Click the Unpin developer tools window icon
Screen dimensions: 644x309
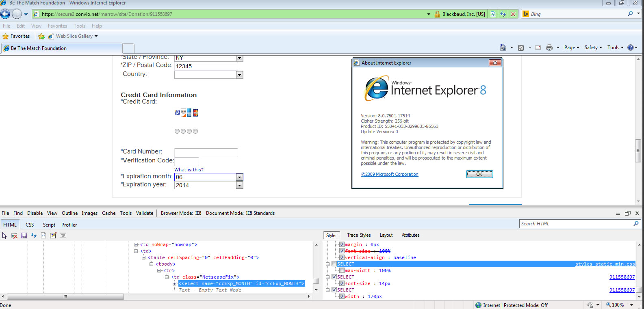pos(628,213)
